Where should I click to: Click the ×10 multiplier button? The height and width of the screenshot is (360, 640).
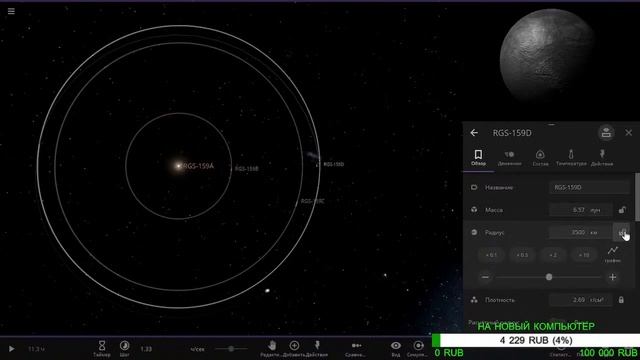(x=584, y=255)
